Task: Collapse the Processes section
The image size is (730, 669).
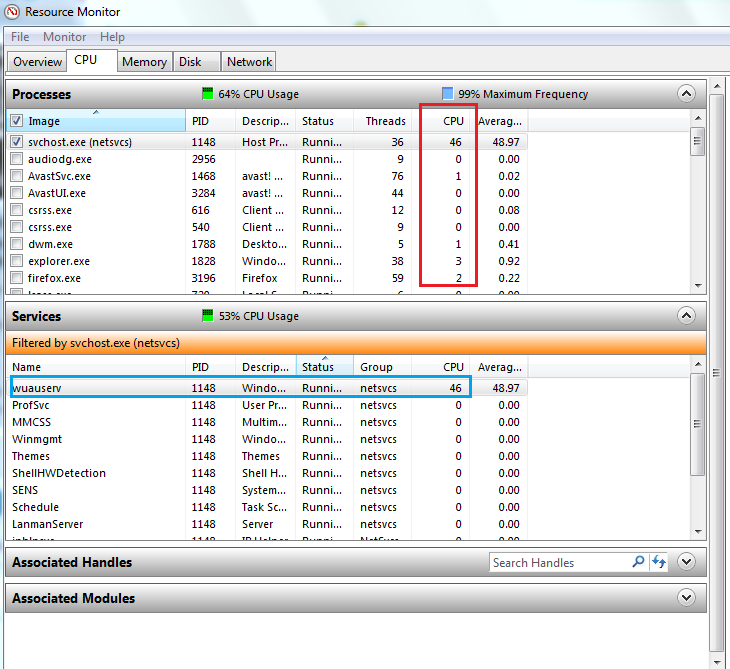Action: tap(686, 94)
